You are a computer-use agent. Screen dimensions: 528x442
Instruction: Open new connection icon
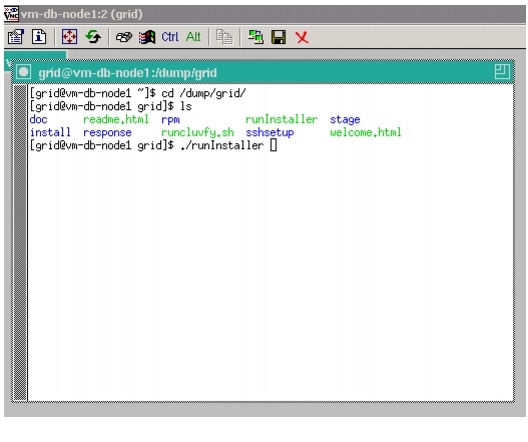(256, 37)
